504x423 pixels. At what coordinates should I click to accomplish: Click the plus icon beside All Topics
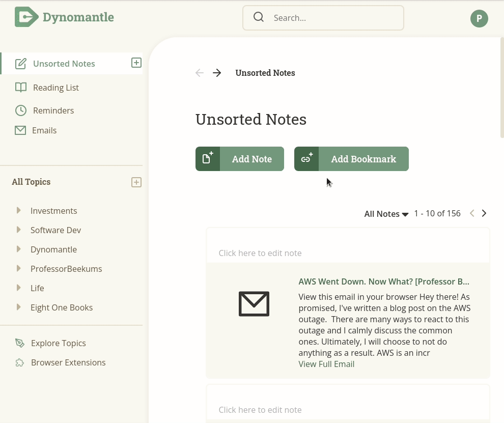click(x=136, y=182)
